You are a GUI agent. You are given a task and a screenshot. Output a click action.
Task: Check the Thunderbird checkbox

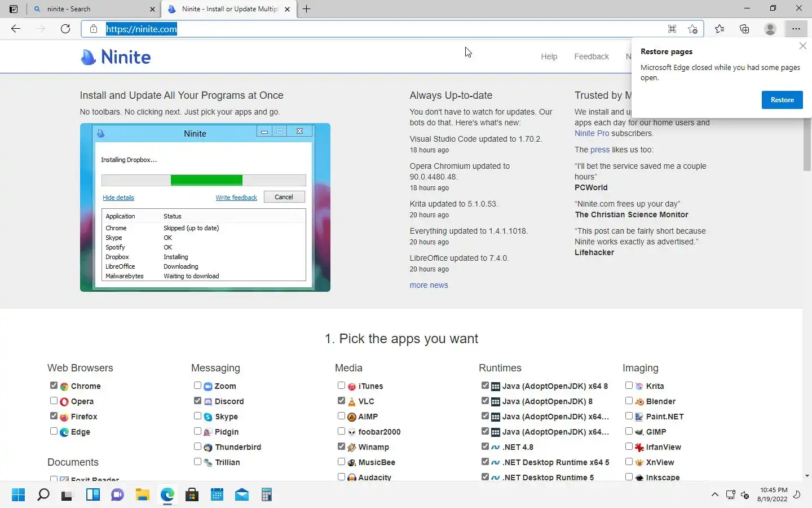(197, 446)
